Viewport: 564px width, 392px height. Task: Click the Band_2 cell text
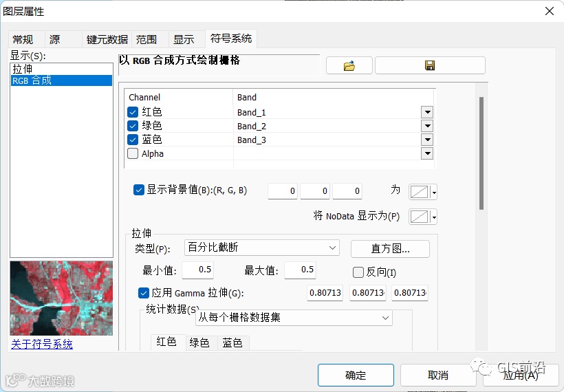pos(252,127)
